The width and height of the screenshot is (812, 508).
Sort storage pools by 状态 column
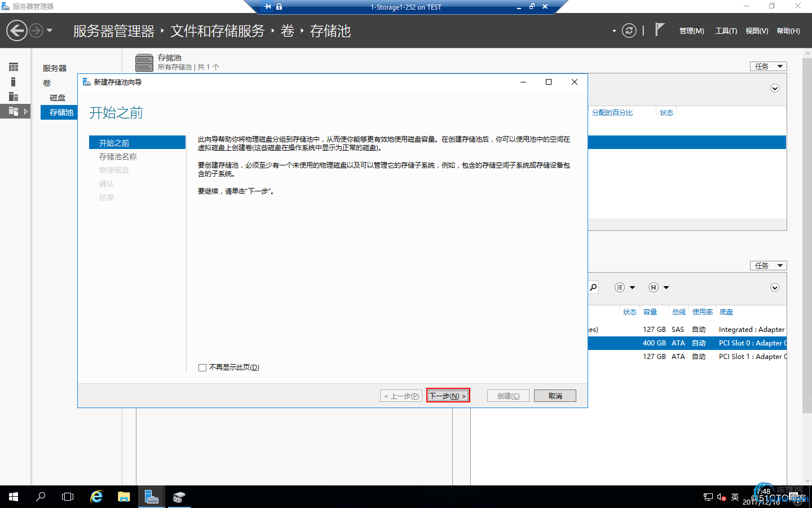(667, 113)
